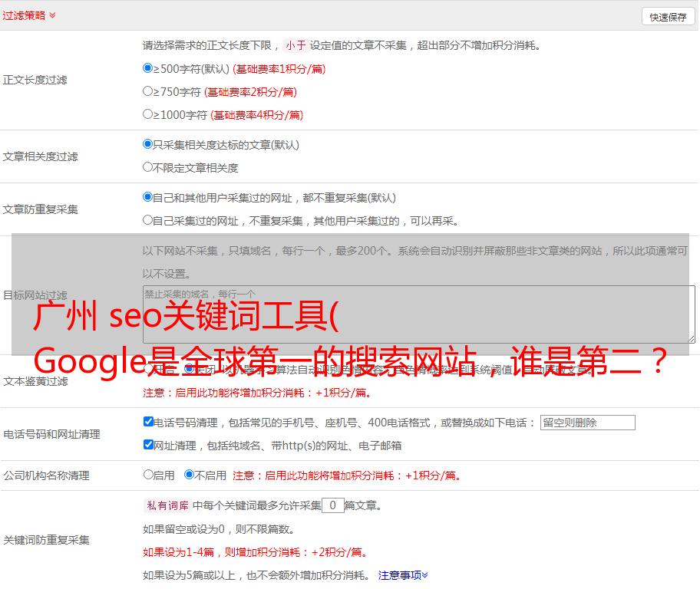Choose 不限定文章相关度 radio option
The width and height of the screenshot is (700, 589).
pos(147,167)
